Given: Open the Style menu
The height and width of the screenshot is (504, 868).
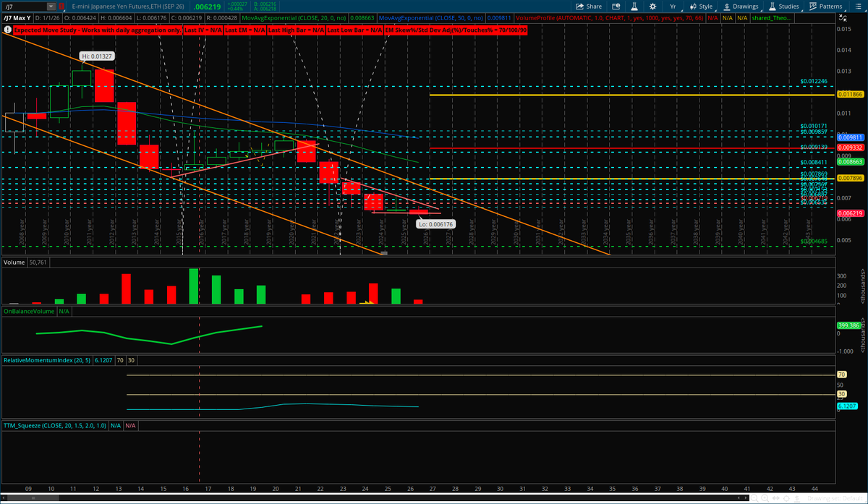Looking at the screenshot, I should coord(701,6).
